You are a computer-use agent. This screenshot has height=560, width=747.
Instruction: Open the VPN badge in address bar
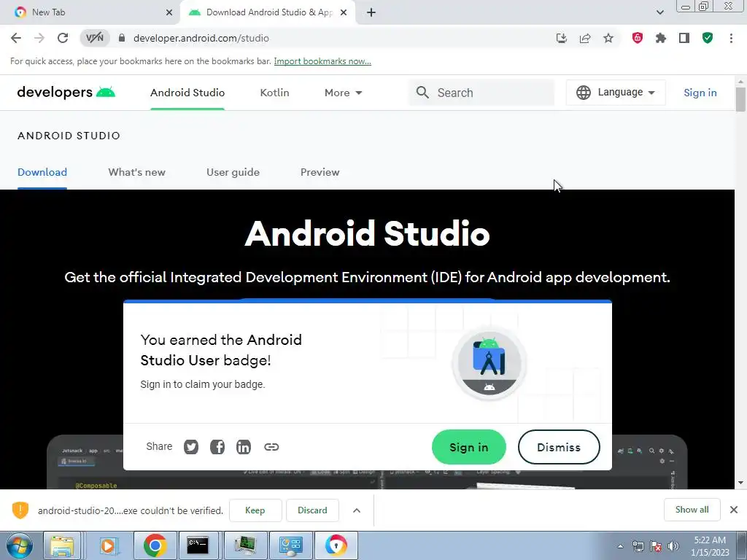pos(95,38)
